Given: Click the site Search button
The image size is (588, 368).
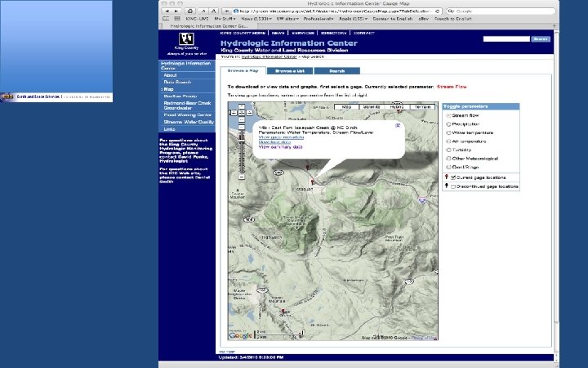Looking at the screenshot, I should [541, 39].
